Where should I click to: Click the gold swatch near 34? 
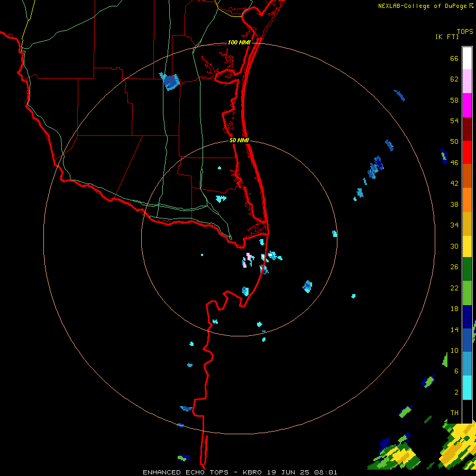(467, 224)
